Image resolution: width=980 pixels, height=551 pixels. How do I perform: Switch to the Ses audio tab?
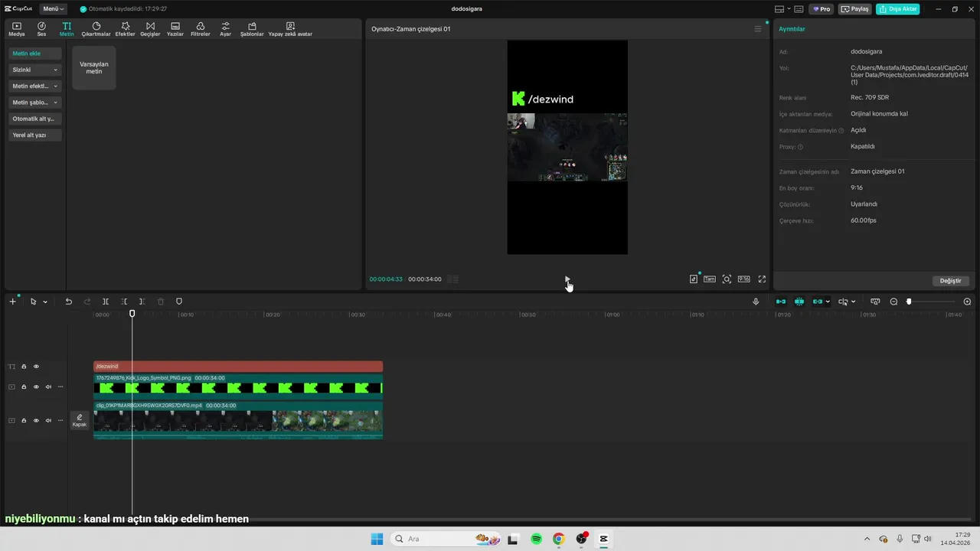click(41, 29)
